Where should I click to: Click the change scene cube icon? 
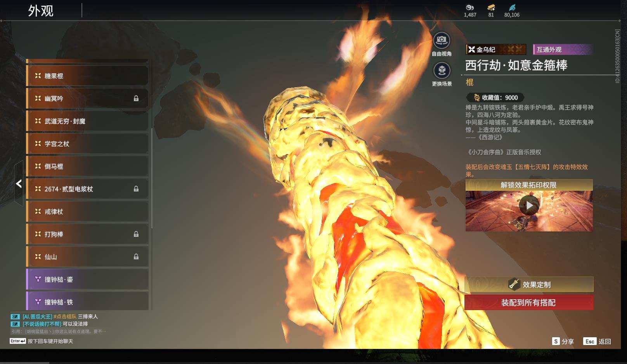click(x=442, y=71)
